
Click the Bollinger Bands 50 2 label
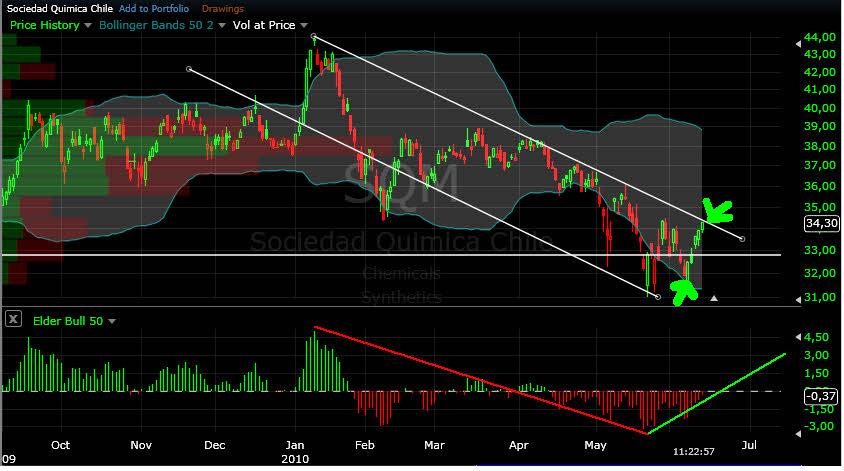[x=156, y=25]
